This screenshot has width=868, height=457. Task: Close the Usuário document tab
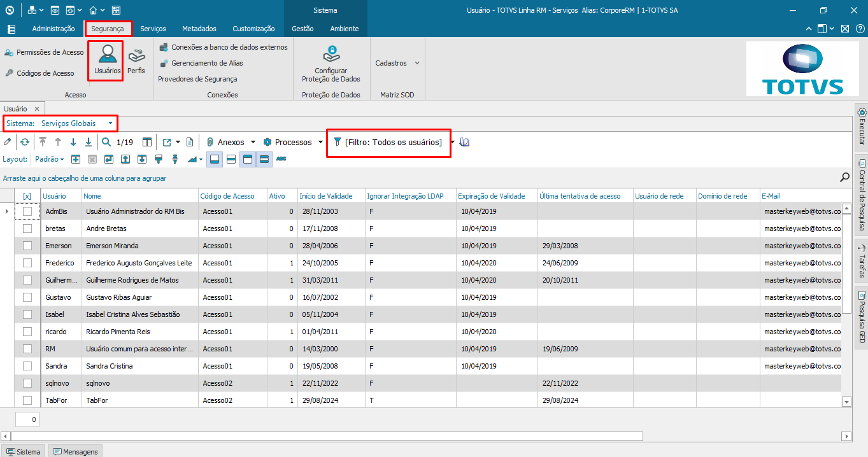click(x=37, y=109)
